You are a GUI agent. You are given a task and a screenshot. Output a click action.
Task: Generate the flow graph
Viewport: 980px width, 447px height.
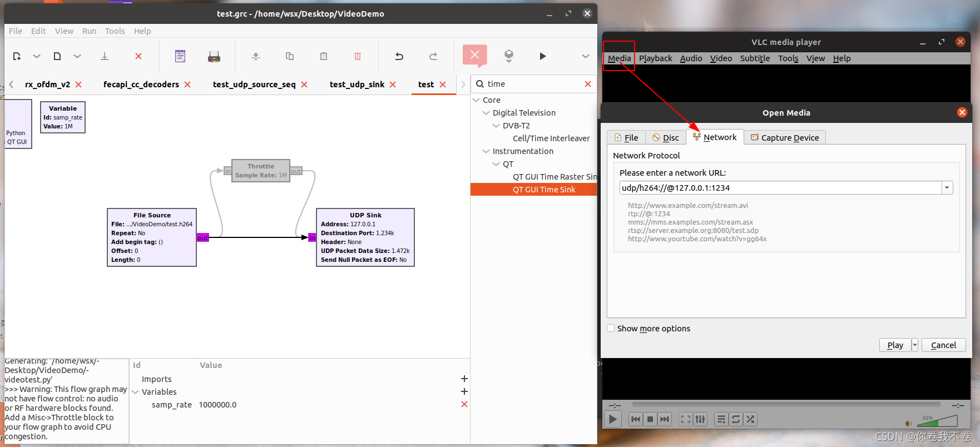(509, 56)
